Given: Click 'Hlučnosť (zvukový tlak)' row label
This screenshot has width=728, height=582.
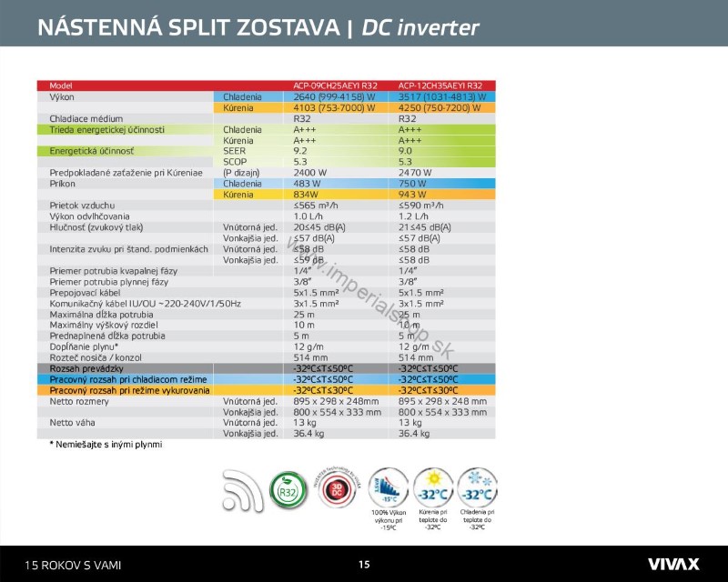Looking at the screenshot, I should [x=96, y=227].
